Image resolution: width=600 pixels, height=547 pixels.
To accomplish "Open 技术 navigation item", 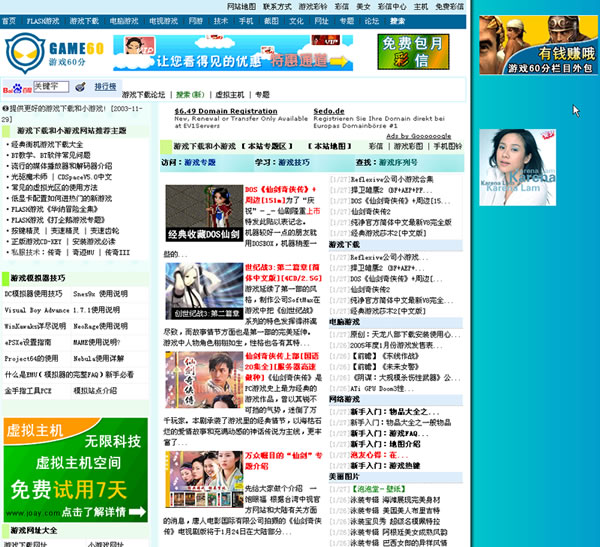I will pyautogui.click(x=221, y=21).
